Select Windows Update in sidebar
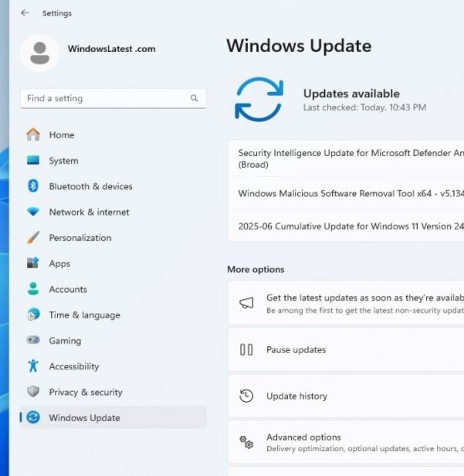This screenshot has width=464, height=476. 113,417
